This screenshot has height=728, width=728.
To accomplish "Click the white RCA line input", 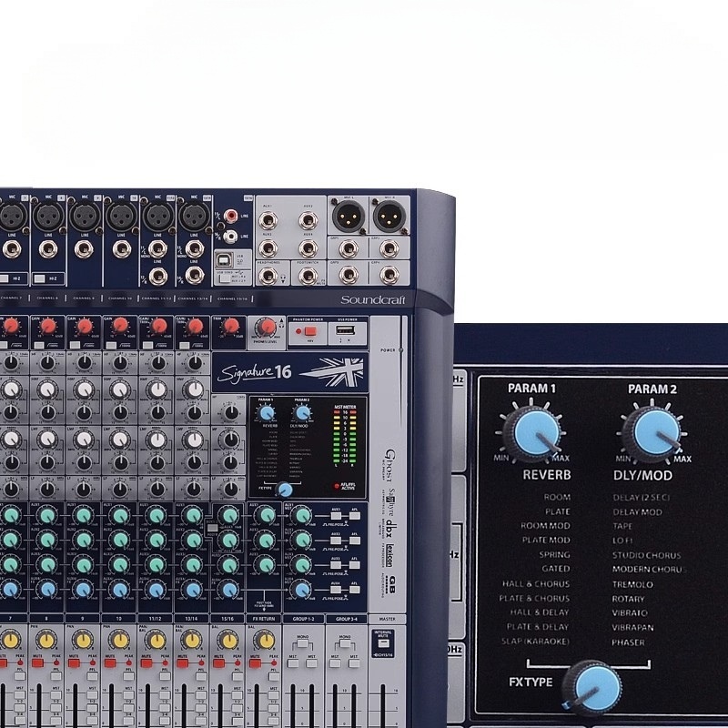I will [x=230, y=237].
